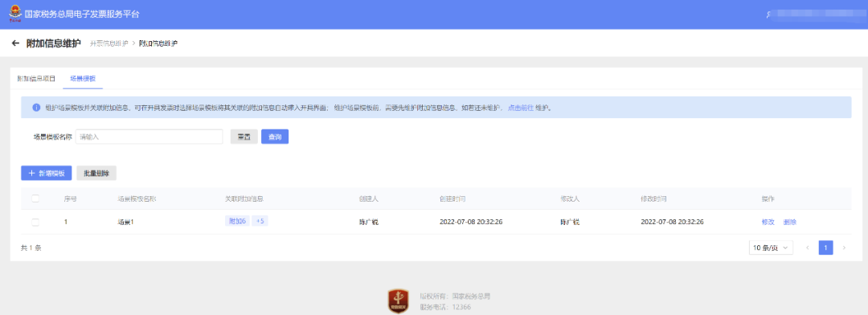This screenshot has width=868, height=315.
Task: Click 删除 link for 场景1 row
Action: pyautogui.click(x=790, y=222)
